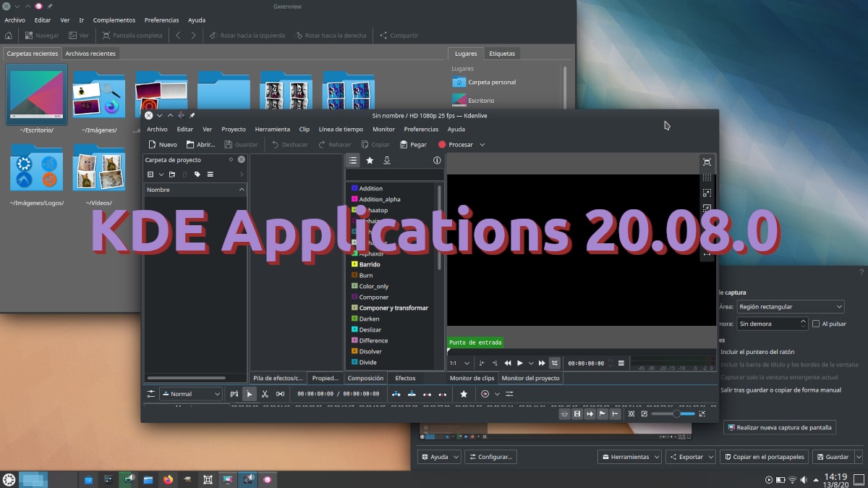Image resolution: width=868 pixels, height=488 pixels.
Task: Toggle the 'Al pulsar' checkbox
Action: (x=816, y=324)
